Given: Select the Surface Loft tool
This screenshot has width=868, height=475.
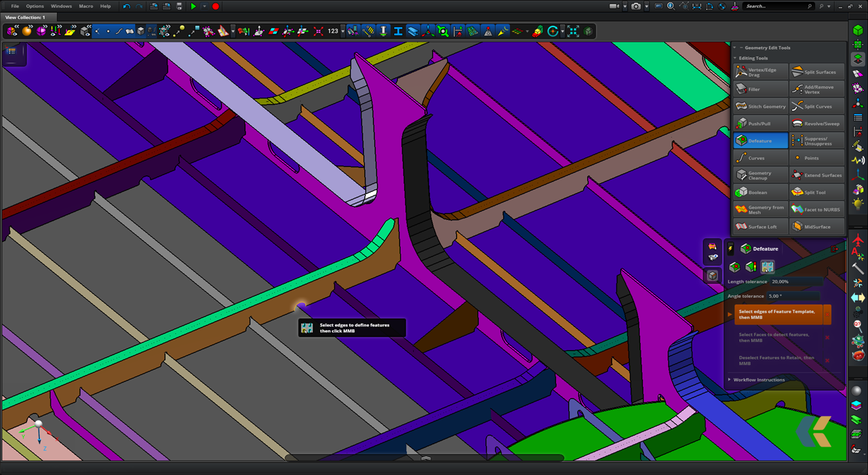Looking at the screenshot, I should (x=760, y=226).
